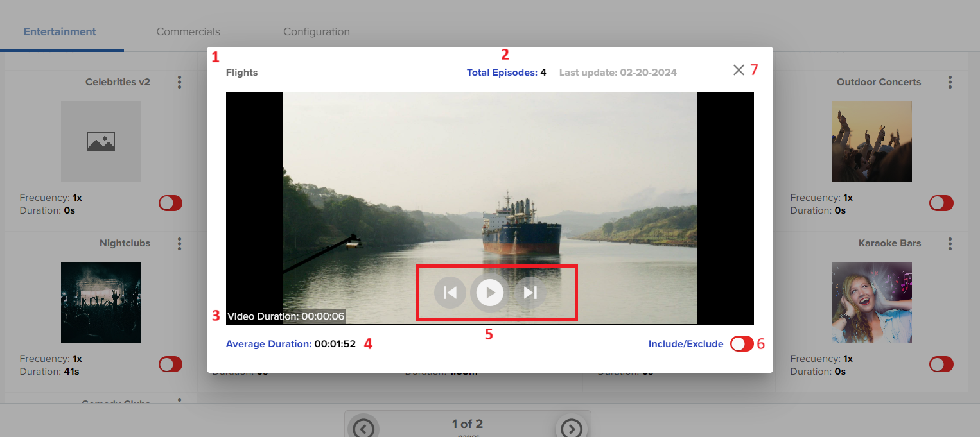Toggle the Nightclubs switch
This screenshot has height=437, width=980.
[171, 364]
